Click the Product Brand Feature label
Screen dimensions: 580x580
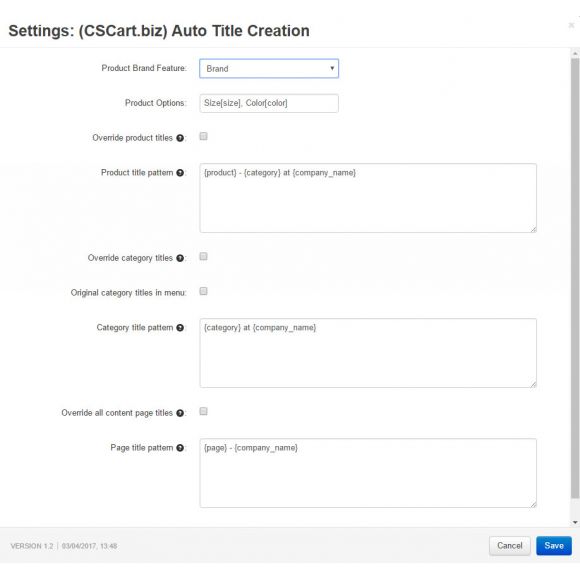[x=144, y=68]
